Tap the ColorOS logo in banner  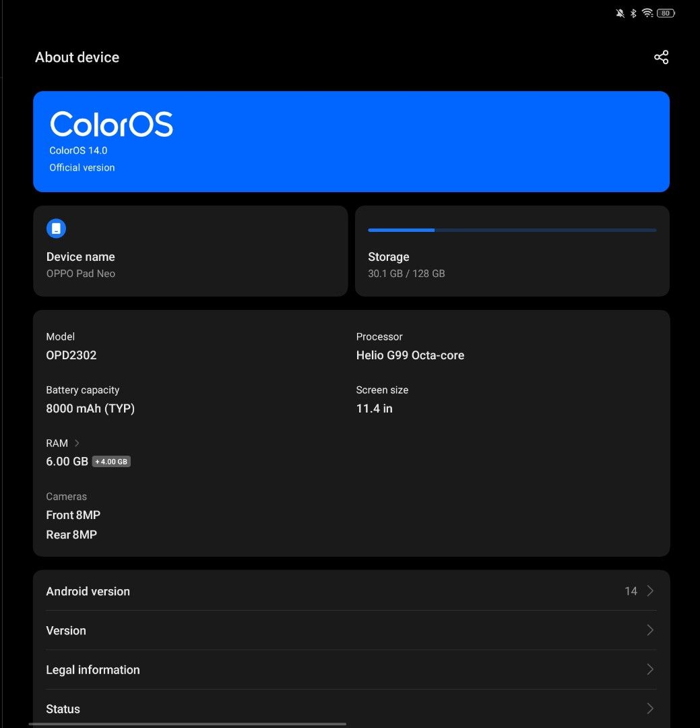[x=111, y=125]
